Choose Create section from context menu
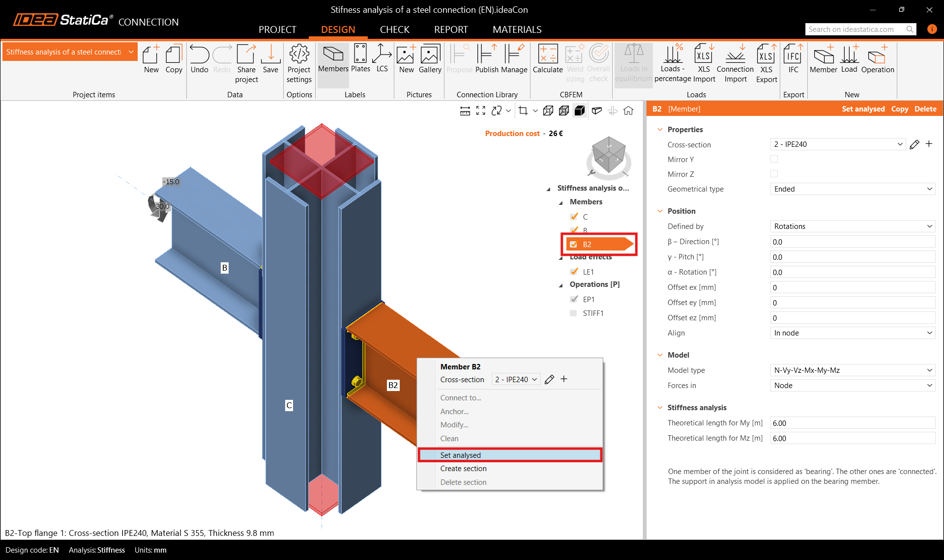The width and height of the screenshot is (944, 560). [x=463, y=469]
